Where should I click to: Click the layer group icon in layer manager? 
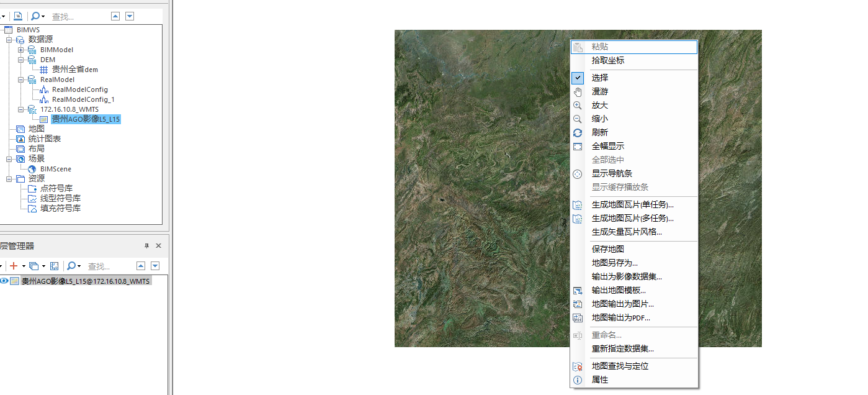(34, 266)
